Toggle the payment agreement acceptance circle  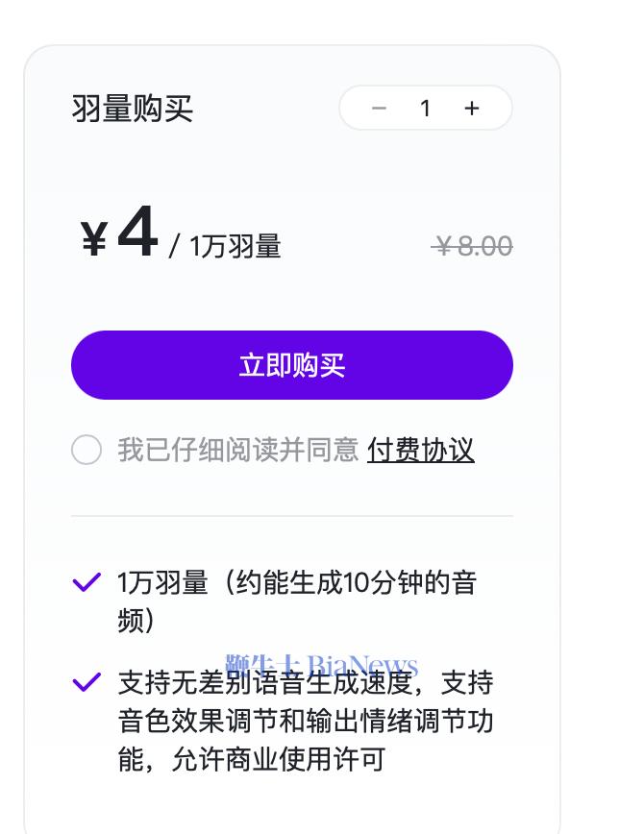click(x=86, y=450)
